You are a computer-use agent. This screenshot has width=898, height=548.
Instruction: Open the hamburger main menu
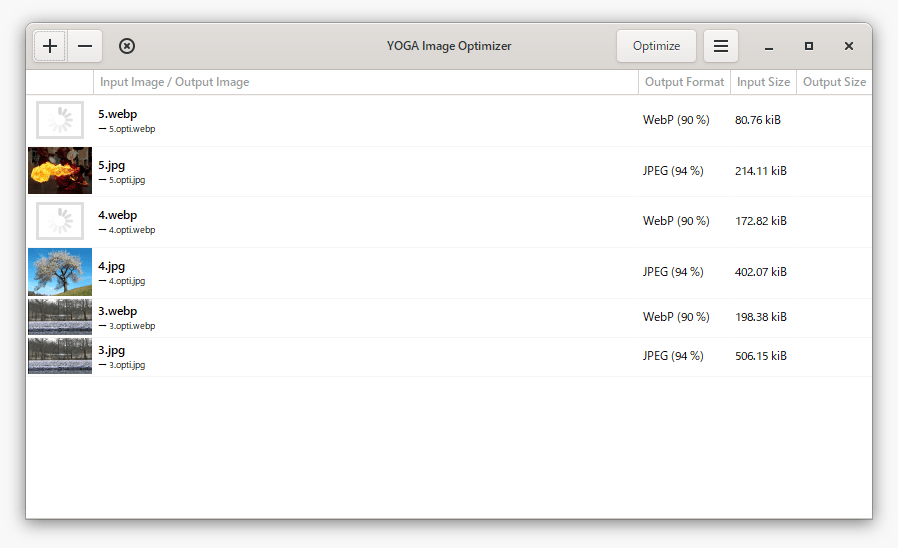(x=720, y=46)
